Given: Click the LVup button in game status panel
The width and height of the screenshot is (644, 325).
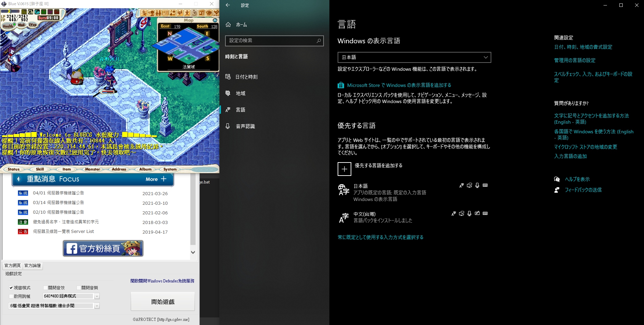Looking at the screenshot, I should tap(33, 25).
